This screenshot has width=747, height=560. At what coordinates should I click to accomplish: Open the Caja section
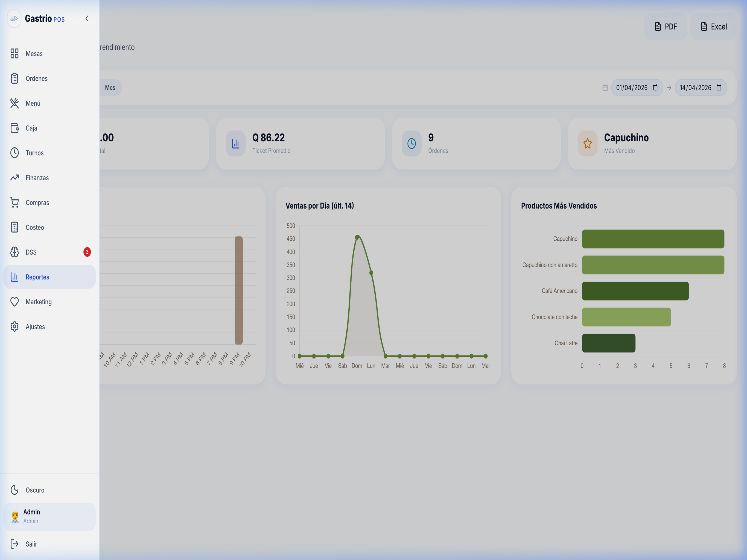tap(50, 128)
